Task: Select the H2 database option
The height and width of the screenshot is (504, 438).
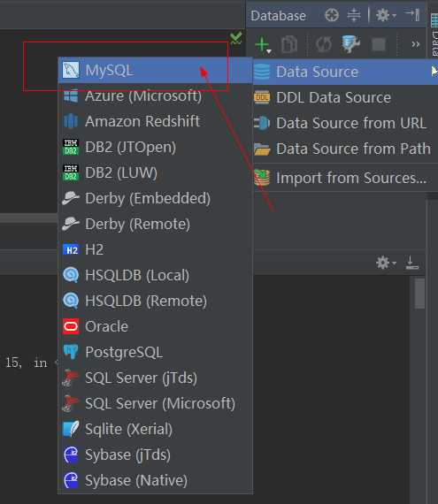Action: [x=155, y=249]
